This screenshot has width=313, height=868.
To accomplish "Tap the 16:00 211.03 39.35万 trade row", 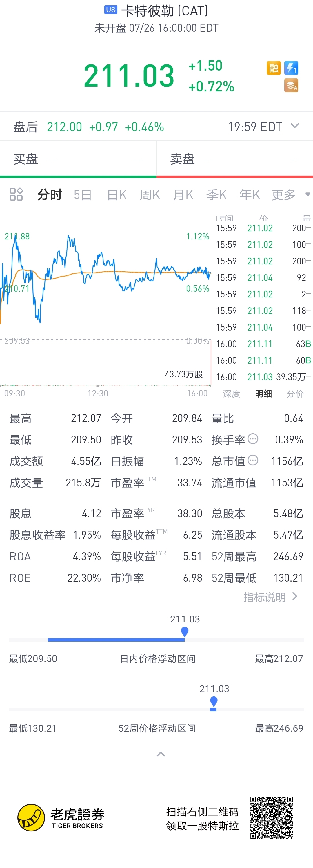I will (x=263, y=377).
